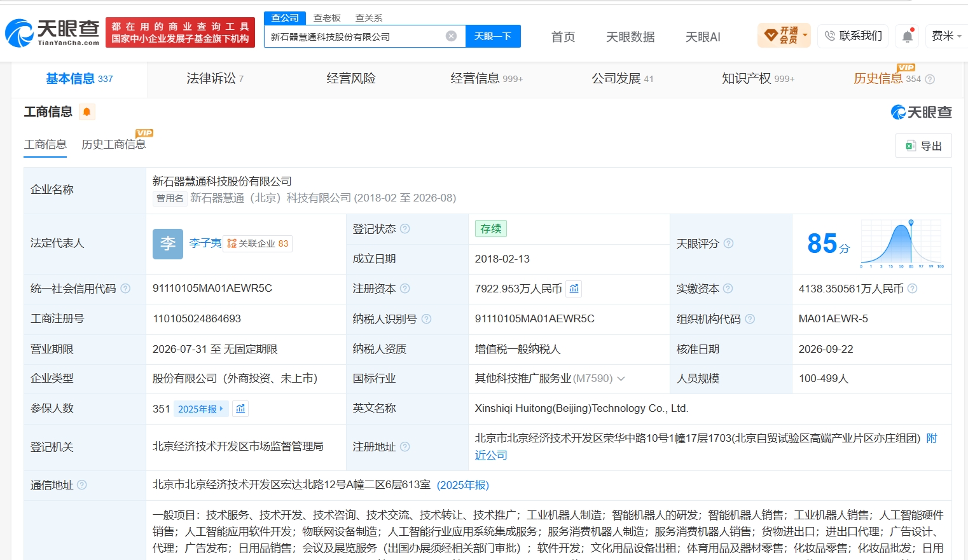Open the chart icon beside 7922.953万人民币
Screen dimensions: 968x560
(x=574, y=289)
